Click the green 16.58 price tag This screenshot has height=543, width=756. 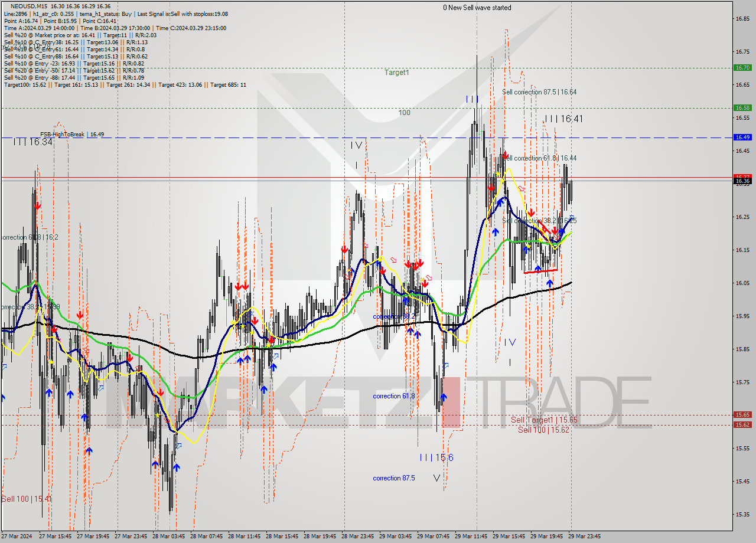742,107
